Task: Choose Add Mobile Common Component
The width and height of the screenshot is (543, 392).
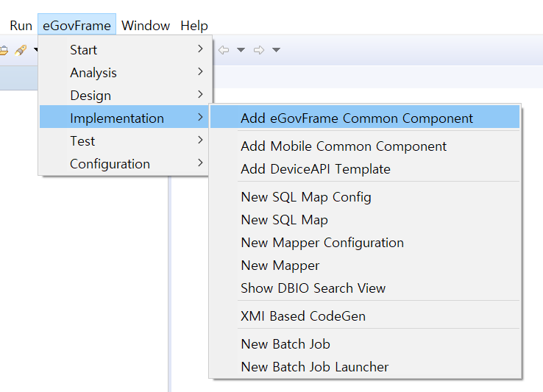Action: [365, 146]
